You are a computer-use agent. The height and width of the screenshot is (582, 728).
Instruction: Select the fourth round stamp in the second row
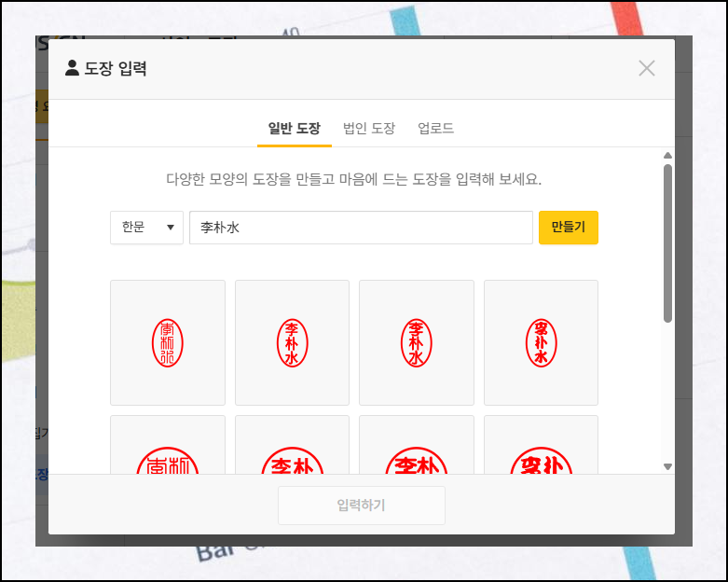click(541, 445)
